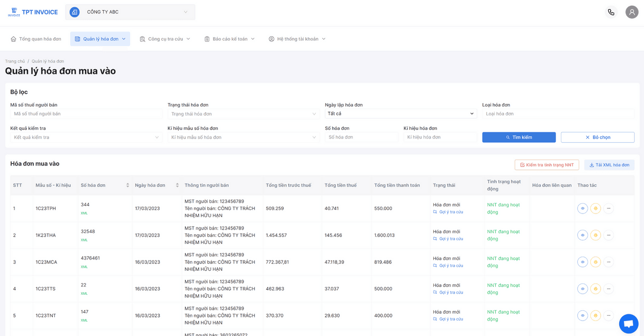Open the Kí hiệu mẫu số hóa đơn dropdown

(x=243, y=138)
